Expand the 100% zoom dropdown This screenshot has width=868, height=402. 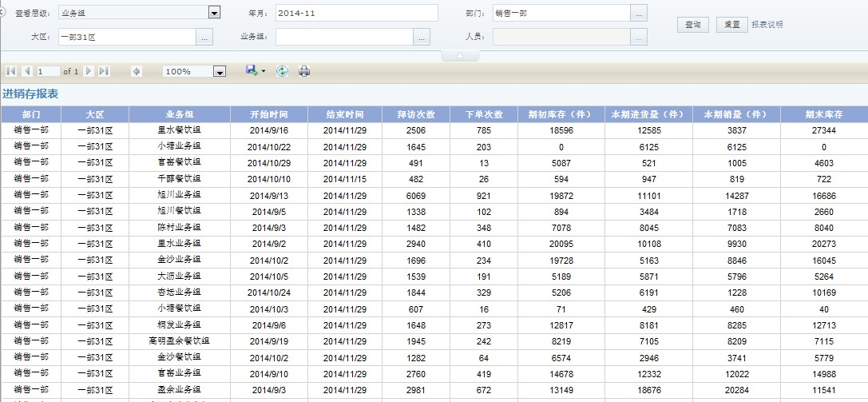pyautogui.click(x=220, y=72)
